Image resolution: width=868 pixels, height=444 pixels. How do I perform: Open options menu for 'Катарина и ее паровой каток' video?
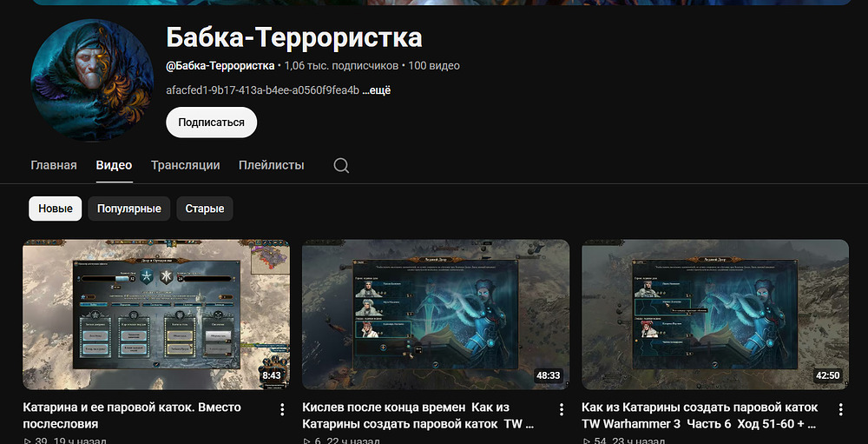point(282,409)
